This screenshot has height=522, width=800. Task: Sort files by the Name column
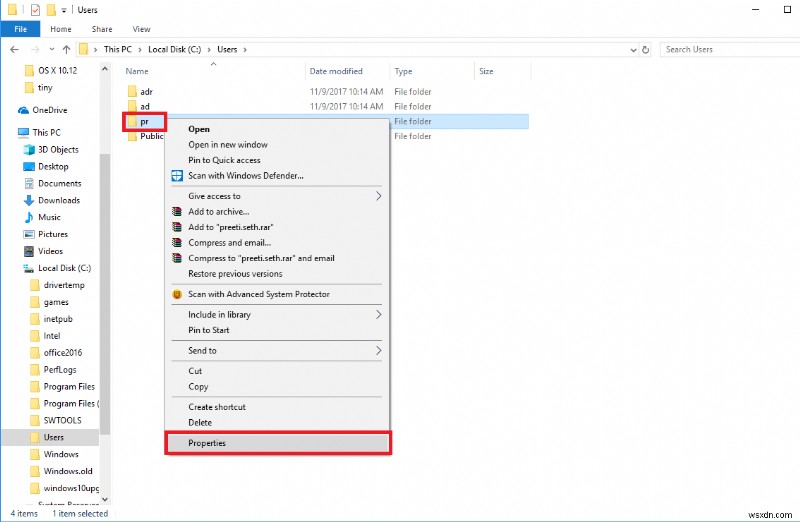pos(137,71)
